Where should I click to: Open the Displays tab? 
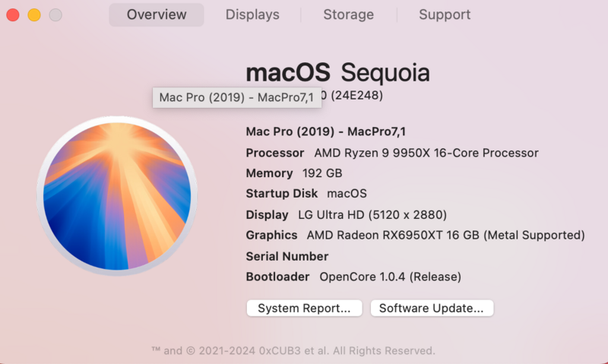pyautogui.click(x=252, y=14)
